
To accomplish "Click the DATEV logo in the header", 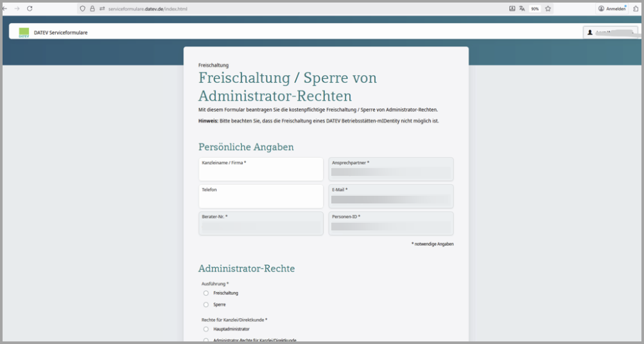I will (x=24, y=32).
